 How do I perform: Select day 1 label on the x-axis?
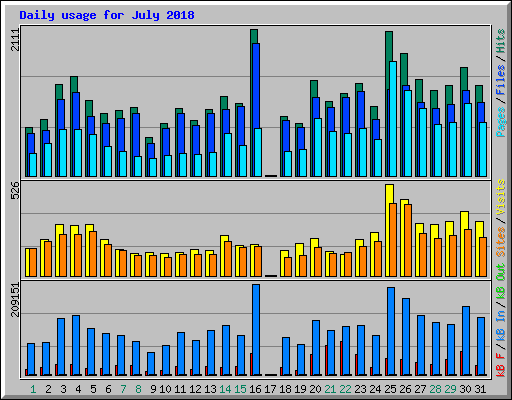point(33,389)
